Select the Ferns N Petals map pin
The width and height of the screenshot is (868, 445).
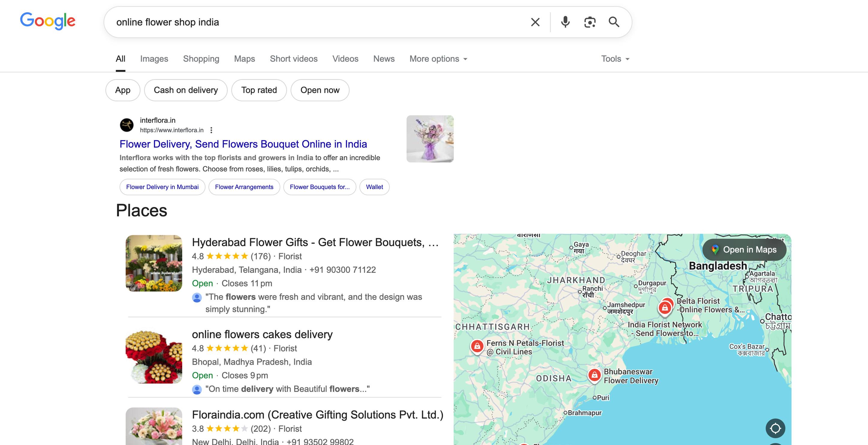coord(477,347)
